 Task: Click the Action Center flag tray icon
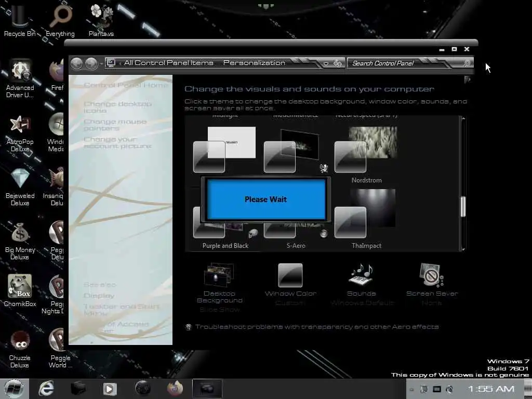point(424,390)
